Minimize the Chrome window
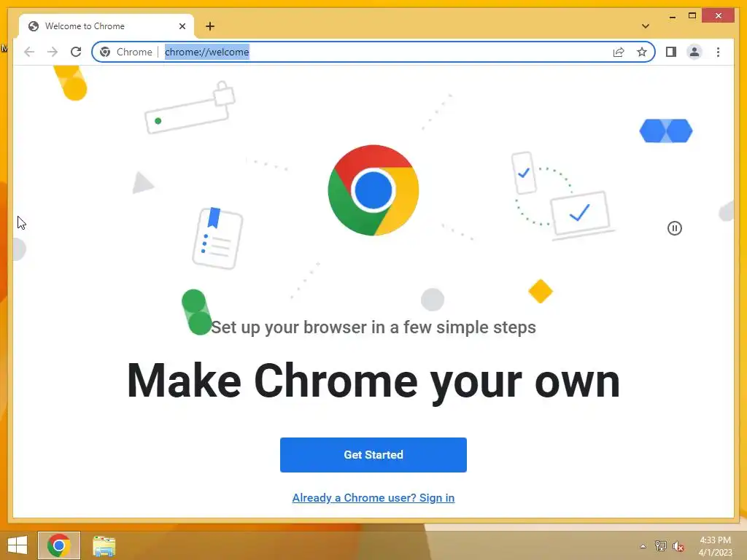The width and height of the screenshot is (747, 560). coord(672,16)
